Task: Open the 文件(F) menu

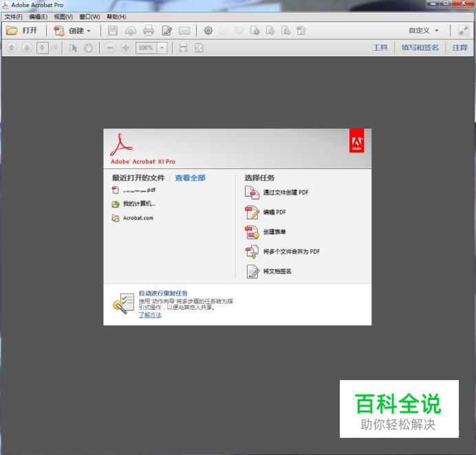Action: [13, 16]
